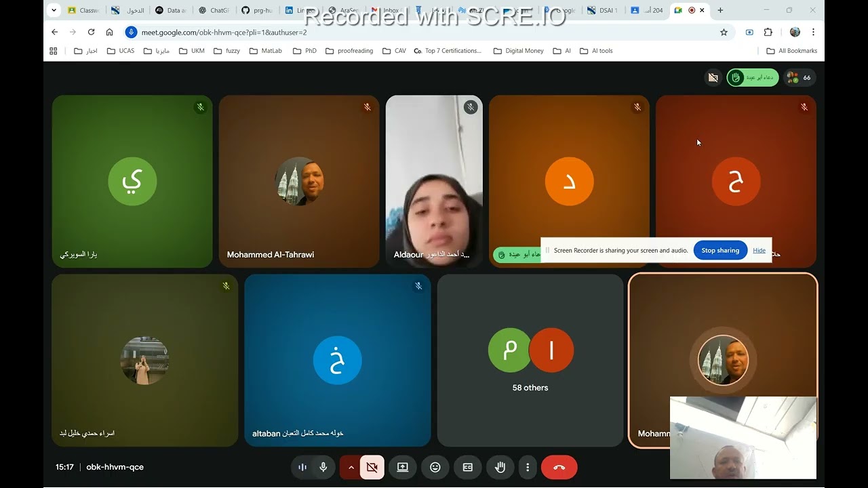Open the Digital Money bookmark folder
Image resolution: width=868 pixels, height=488 pixels.
click(518, 51)
